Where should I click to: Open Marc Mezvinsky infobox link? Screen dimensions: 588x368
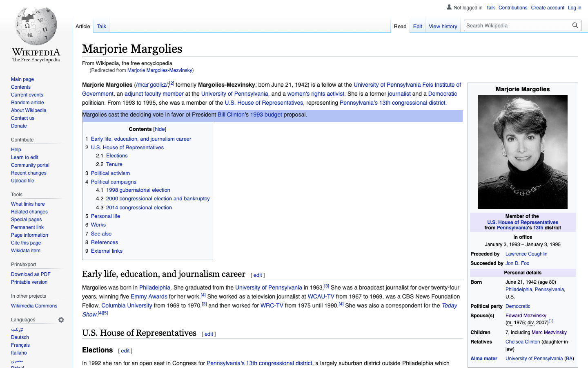(549, 332)
